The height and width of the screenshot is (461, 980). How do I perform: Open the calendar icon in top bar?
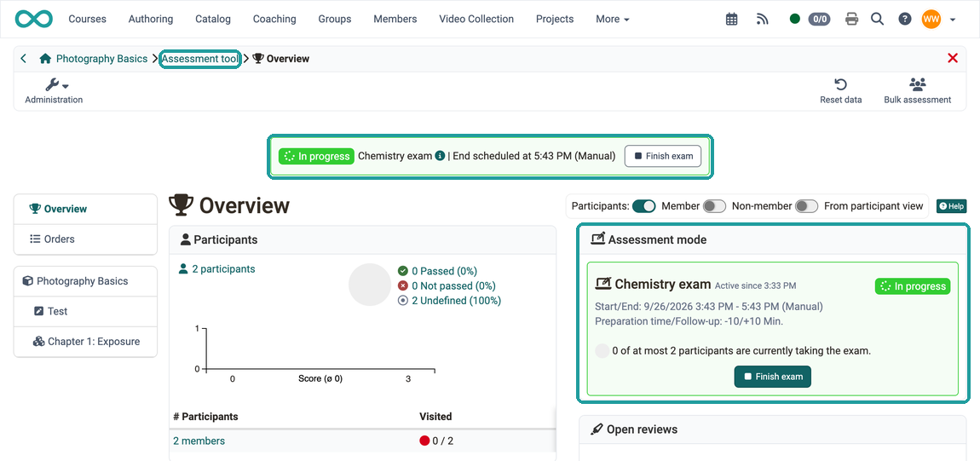pyautogui.click(x=731, y=20)
